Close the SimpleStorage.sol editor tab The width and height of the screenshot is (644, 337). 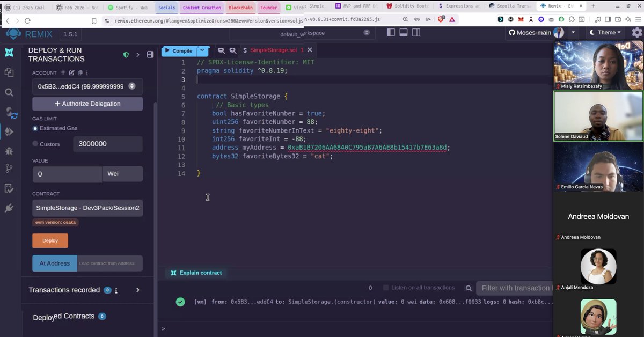click(x=310, y=50)
